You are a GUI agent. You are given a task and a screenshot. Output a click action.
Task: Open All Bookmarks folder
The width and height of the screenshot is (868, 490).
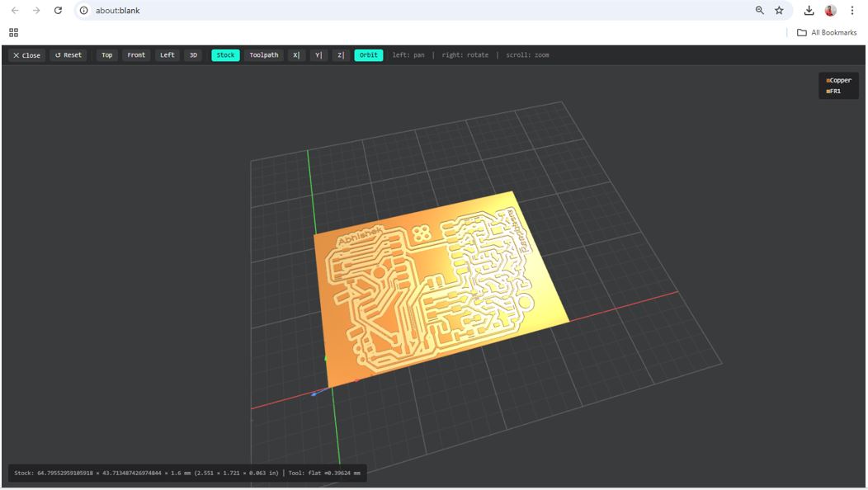tap(827, 33)
